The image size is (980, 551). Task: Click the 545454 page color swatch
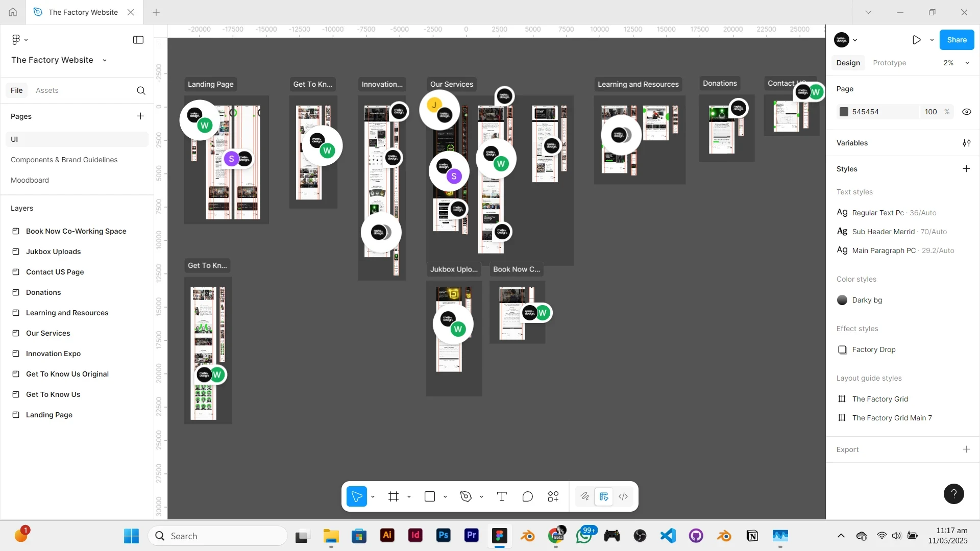click(x=844, y=112)
